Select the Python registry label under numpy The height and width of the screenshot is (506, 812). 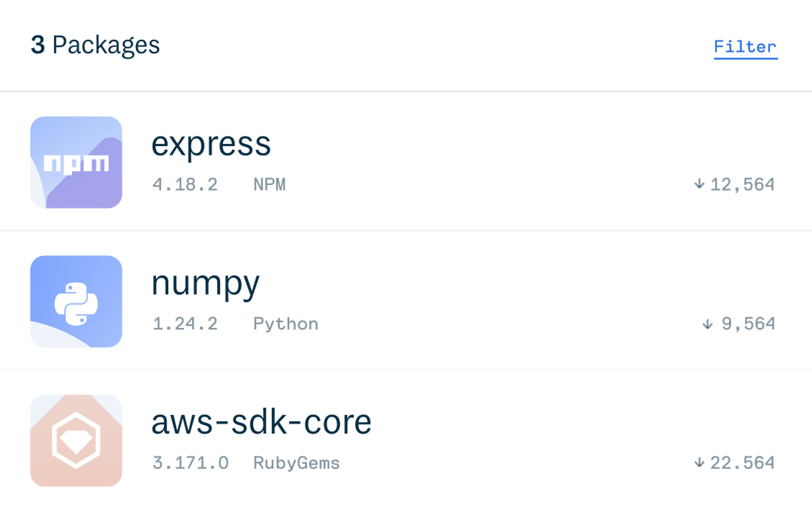(x=285, y=324)
